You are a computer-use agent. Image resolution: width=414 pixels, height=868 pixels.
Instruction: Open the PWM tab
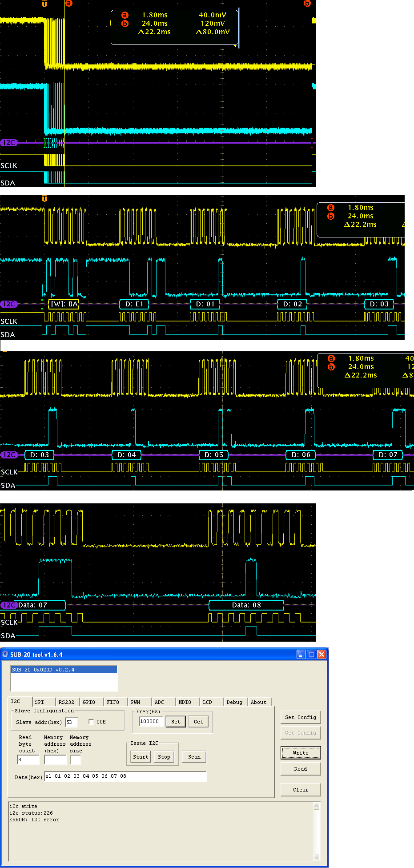tap(139, 702)
